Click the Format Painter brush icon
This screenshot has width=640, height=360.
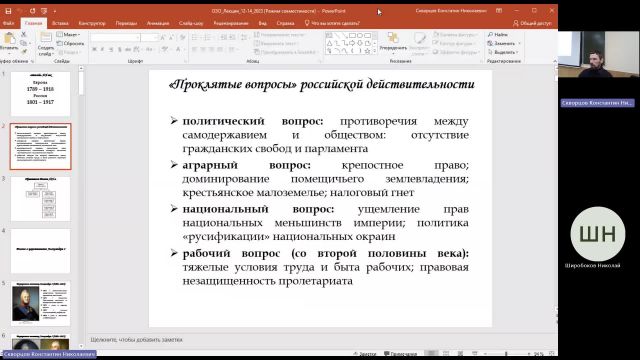point(24,52)
